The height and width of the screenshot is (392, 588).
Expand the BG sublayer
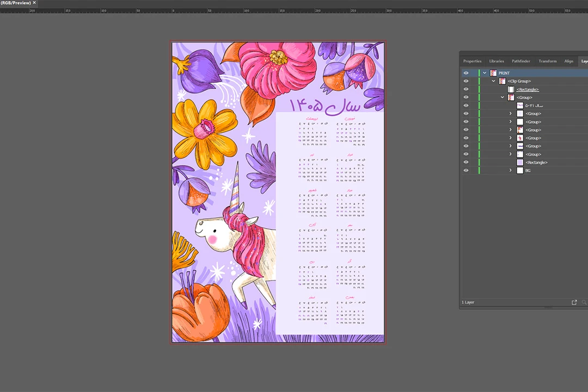[x=511, y=170]
